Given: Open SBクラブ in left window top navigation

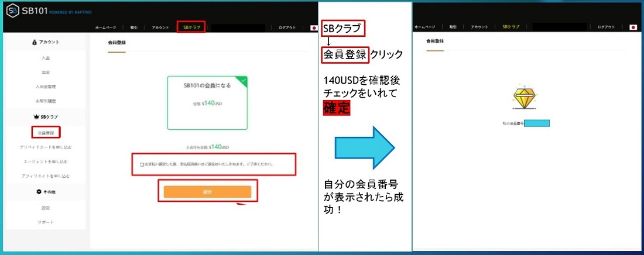Looking at the screenshot, I should [x=191, y=27].
